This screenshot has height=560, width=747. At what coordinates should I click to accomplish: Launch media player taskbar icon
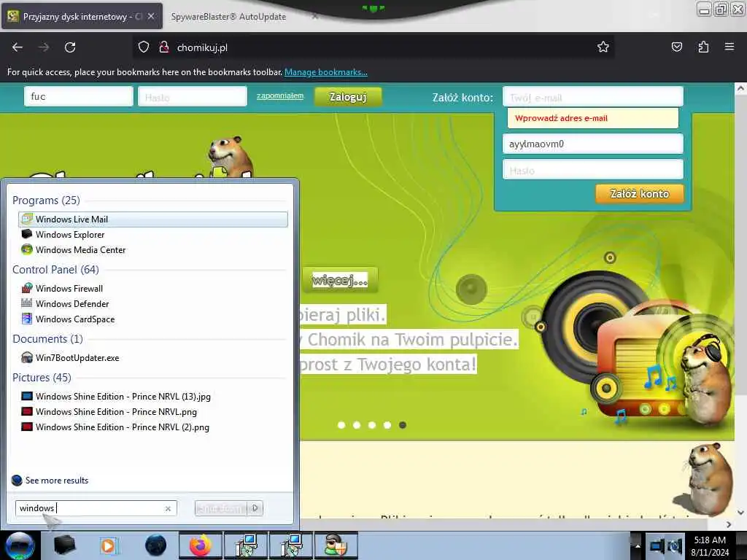tap(109, 545)
